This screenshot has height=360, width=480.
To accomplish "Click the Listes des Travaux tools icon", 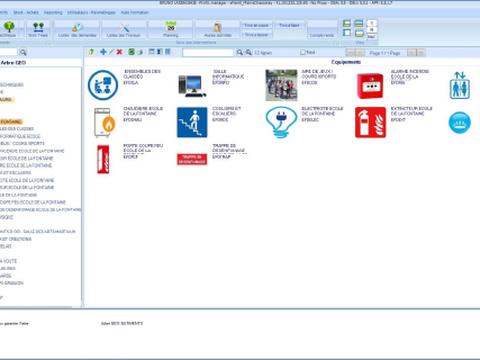I will (124, 27).
